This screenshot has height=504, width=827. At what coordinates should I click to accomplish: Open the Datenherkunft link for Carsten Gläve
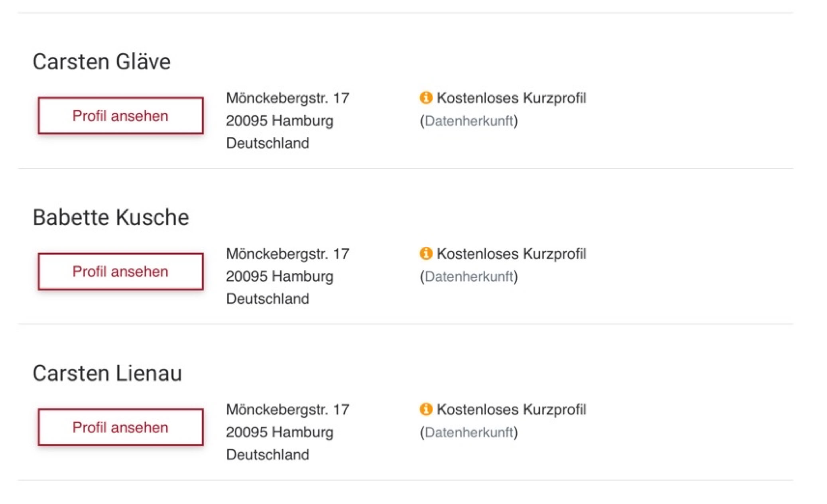(x=469, y=120)
